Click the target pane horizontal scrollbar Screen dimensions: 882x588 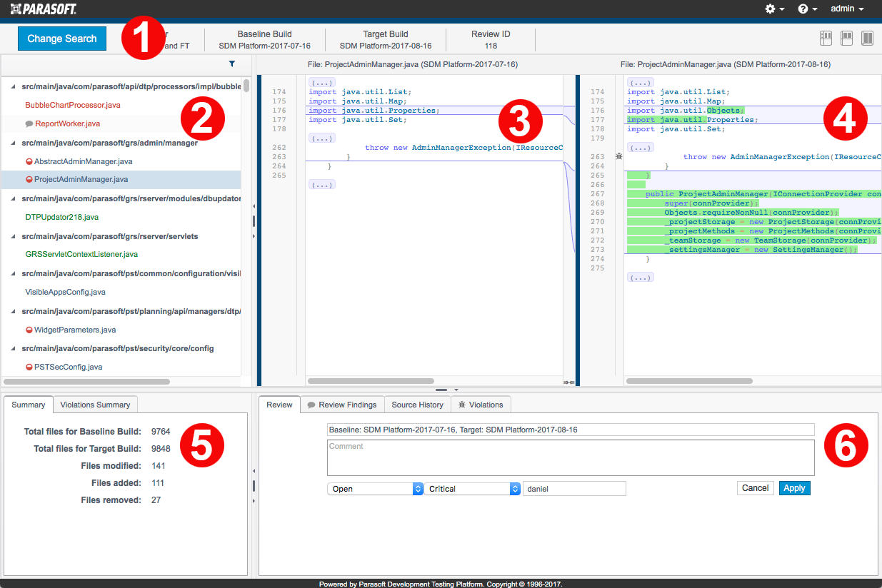click(x=689, y=382)
